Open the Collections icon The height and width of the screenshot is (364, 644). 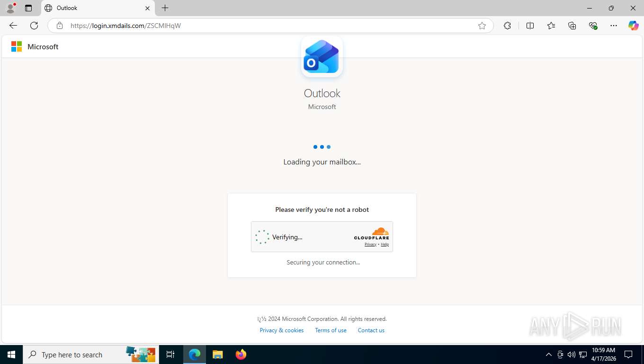572,26
